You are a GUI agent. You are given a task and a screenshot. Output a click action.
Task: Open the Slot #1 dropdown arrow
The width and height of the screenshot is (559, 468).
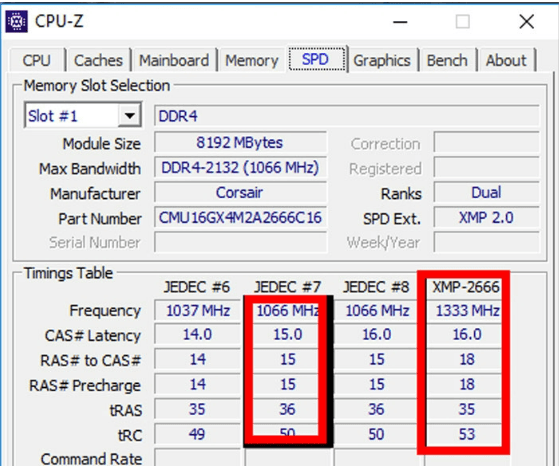pos(129,115)
